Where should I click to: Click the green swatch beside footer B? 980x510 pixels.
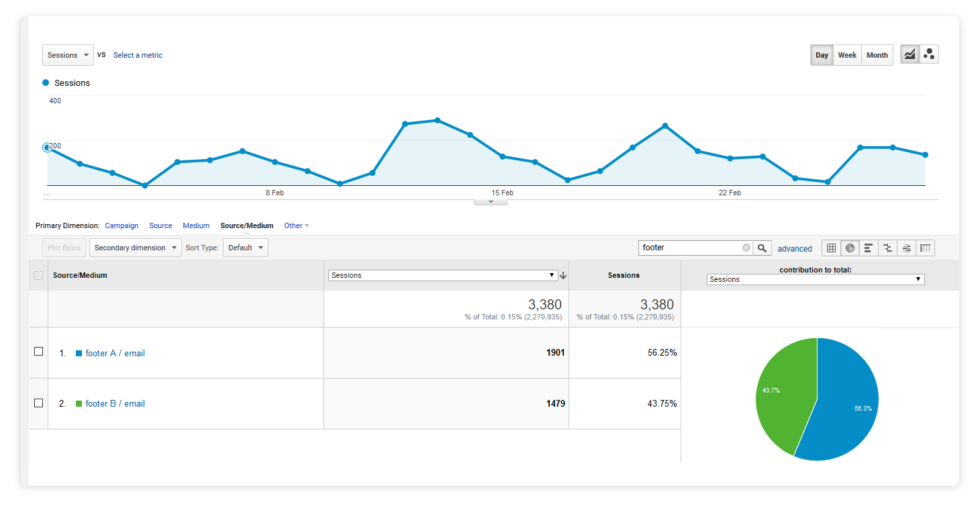(79, 403)
